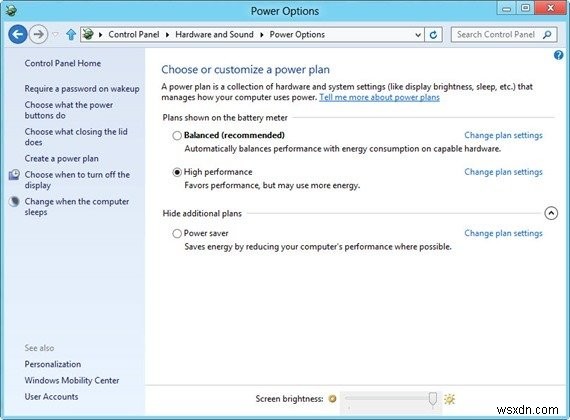Image resolution: width=570 pixels, height=420 pixels.
Task: Click the 'Plans shown on the battery meter' label
Action: (x=225, y=118)
